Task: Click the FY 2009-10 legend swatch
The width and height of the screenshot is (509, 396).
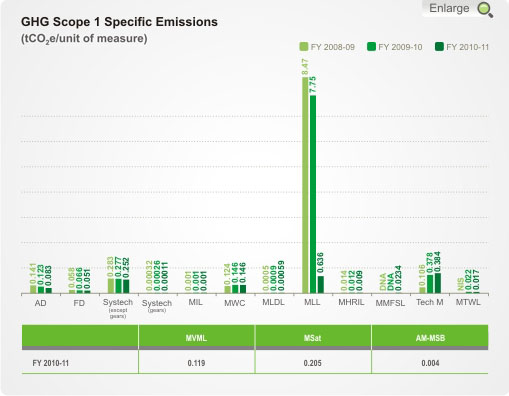Action: pos(371,47)
